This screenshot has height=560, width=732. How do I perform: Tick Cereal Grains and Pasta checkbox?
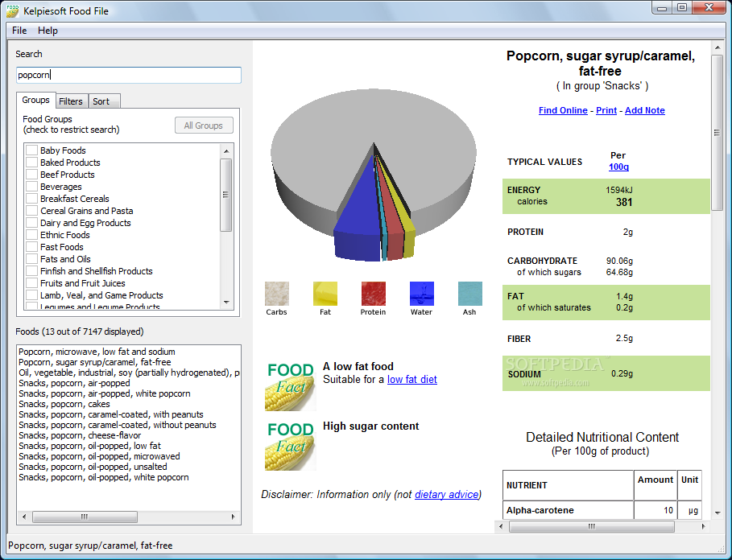click(x=31, y=211)
